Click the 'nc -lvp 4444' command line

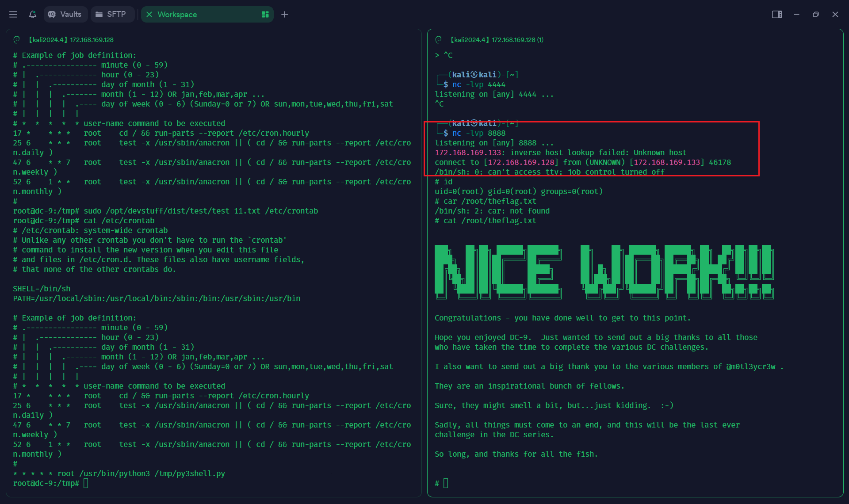pos(479,84)
